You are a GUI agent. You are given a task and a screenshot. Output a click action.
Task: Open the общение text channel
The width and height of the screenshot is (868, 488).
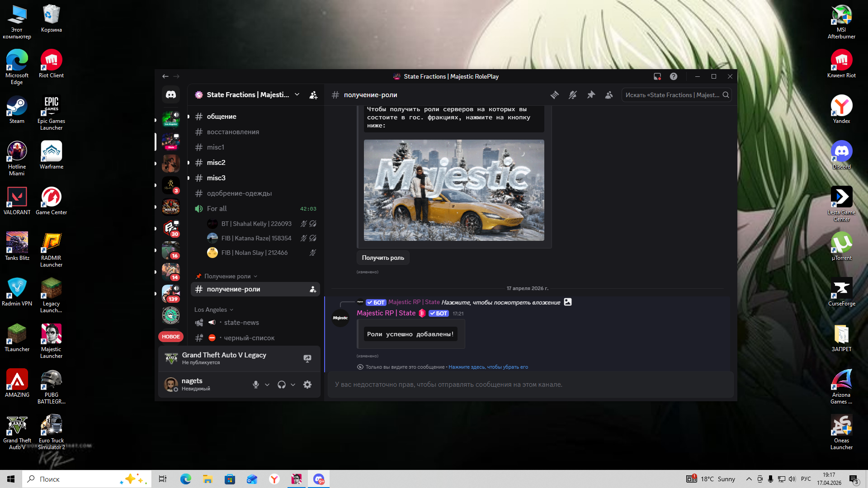pos(222,117)
